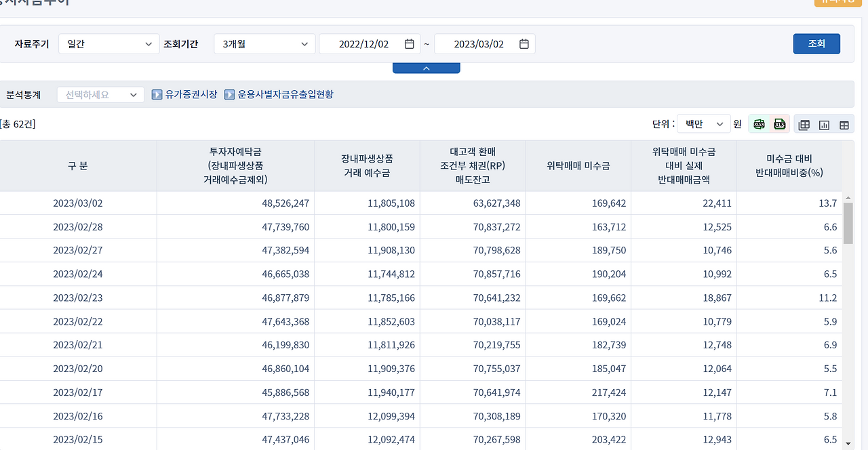Select the 2023/02/22 date cell
Viewport: 868px width, 450px height.
pos(78,321)
